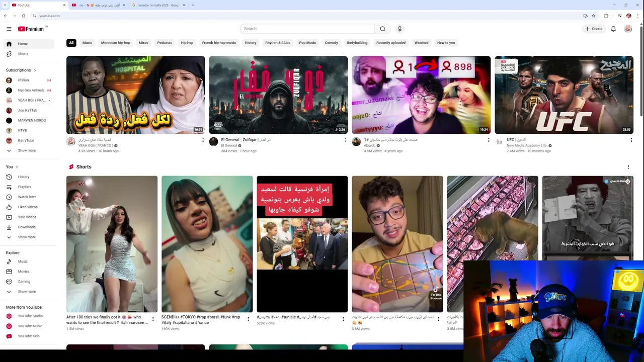
Task: Open the hamburger guide menu
Action: tap(9, 29)
